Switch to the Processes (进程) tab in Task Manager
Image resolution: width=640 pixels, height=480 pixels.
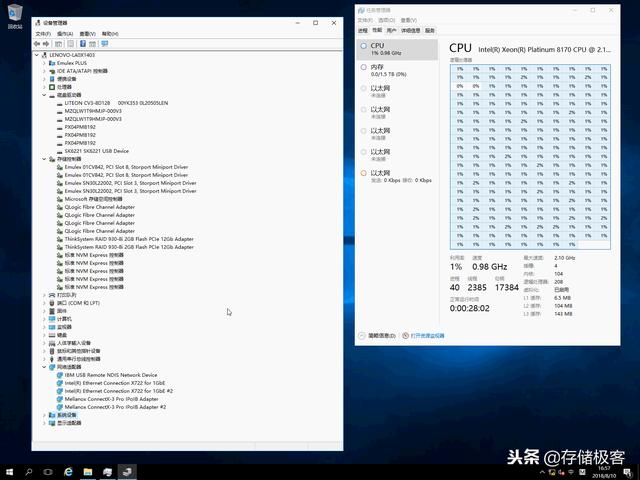(363, 31)
